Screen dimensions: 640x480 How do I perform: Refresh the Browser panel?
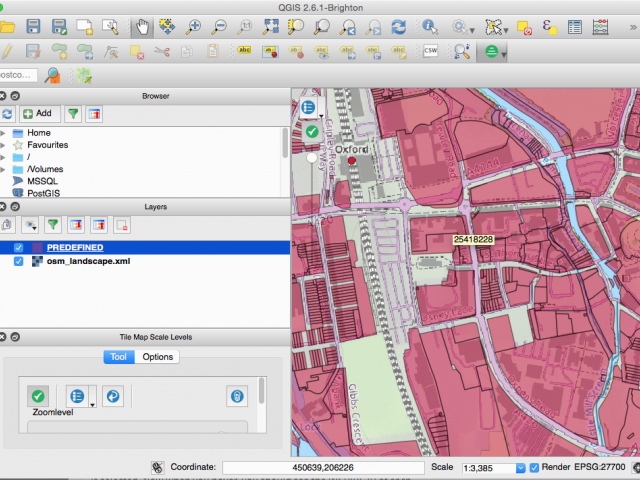point(7,114)
